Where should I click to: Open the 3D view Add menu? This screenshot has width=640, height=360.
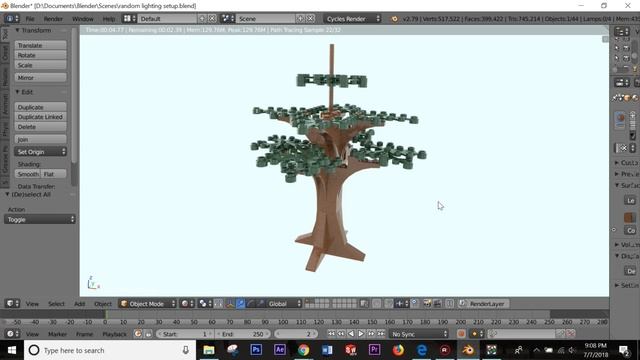[x=80, y=304]
